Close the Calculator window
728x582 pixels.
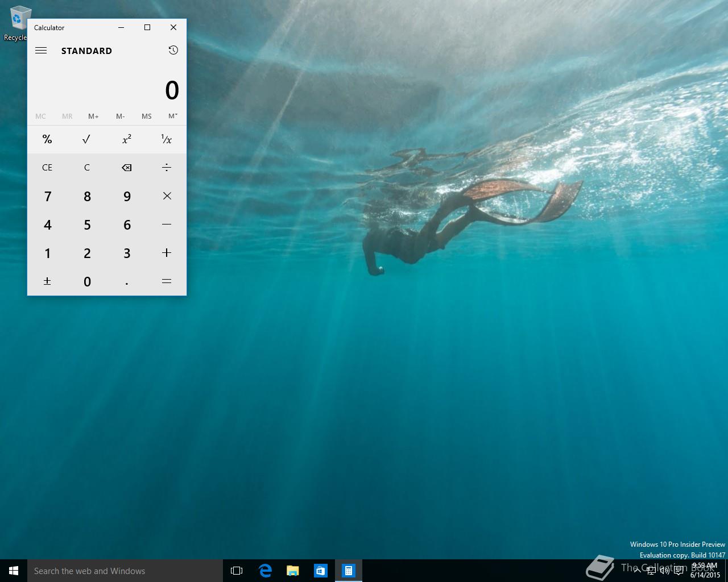click(173, 27)
